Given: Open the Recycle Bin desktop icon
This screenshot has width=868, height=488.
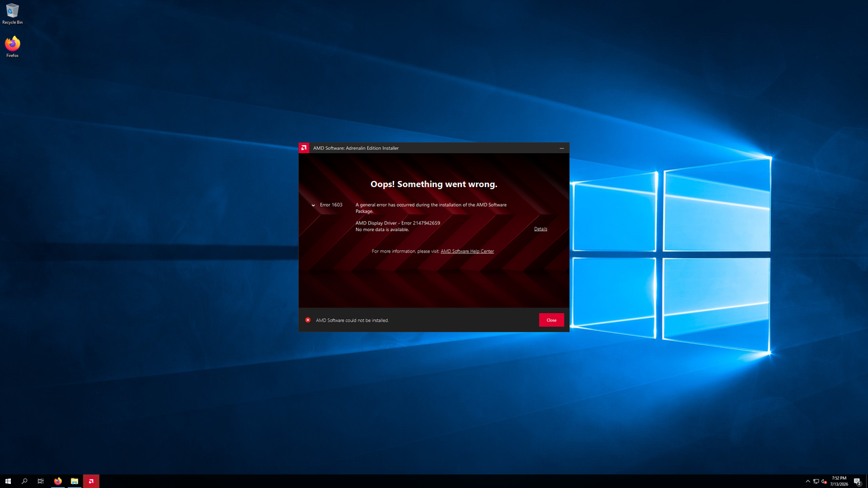Looking at the screenshot, I should [x=12, y=14].
